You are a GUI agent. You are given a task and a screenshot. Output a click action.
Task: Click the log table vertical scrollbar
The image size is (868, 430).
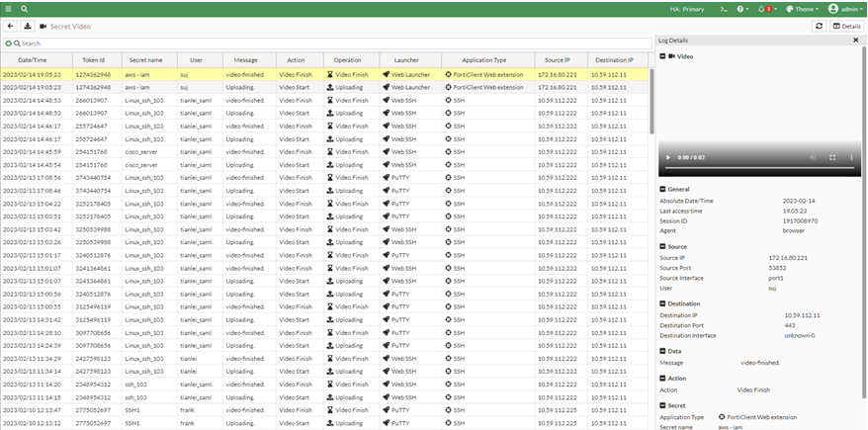tap(651, 101)
